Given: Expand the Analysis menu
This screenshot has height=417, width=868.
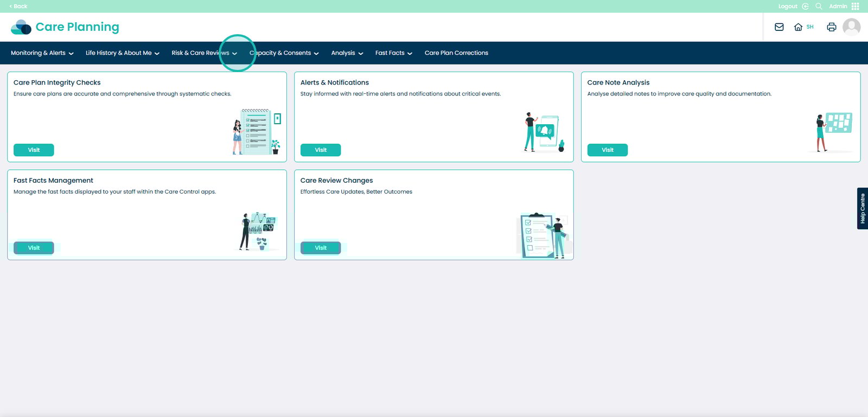Looking at the screenshot, I should pos(347,53).
